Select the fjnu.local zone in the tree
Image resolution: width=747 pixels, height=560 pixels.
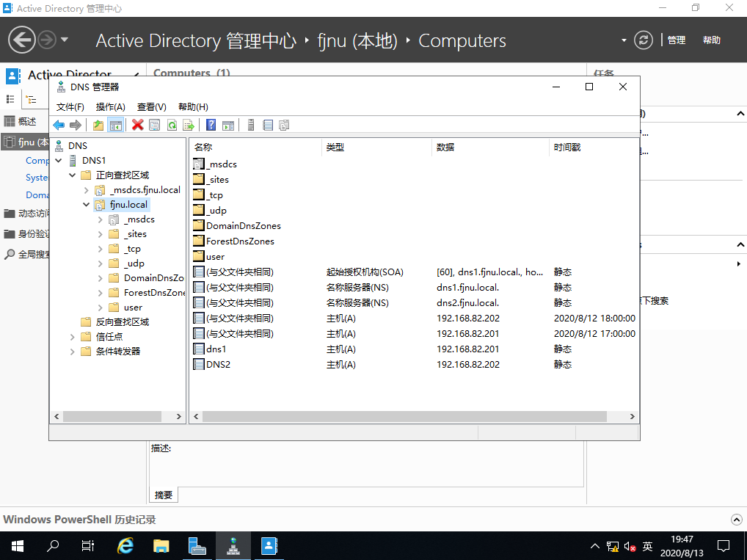click(128, 205)
